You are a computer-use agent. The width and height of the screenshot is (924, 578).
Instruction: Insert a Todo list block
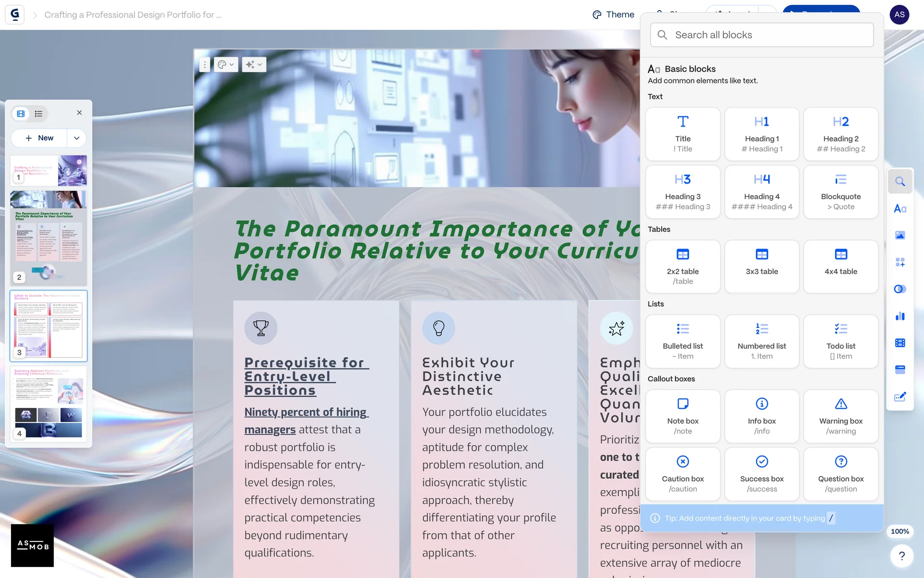click(x=840, y=342)
